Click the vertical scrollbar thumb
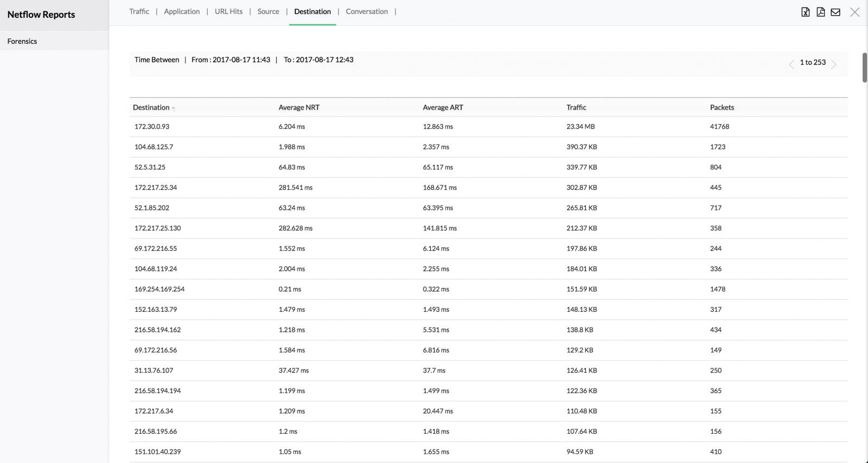Viewport: 868px width, 463px height. coord(865,67)
